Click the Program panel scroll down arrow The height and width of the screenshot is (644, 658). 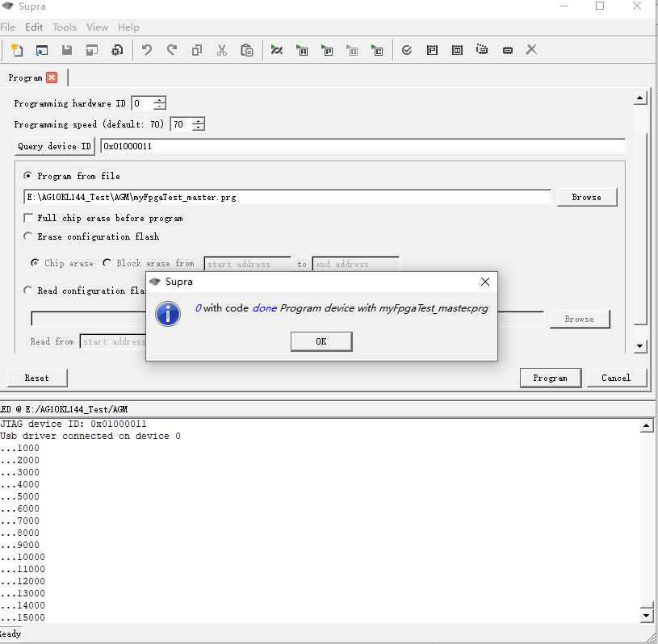(640, 346)
